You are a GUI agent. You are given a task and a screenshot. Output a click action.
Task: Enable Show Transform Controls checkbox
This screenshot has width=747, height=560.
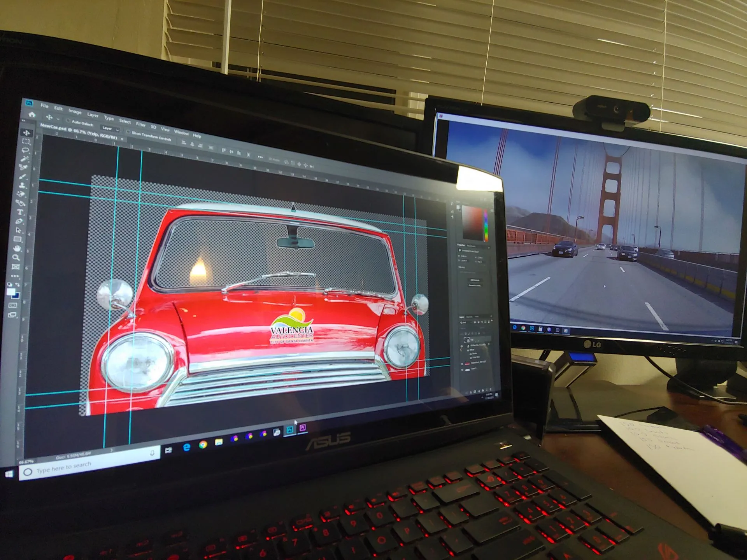click(x=128, y=132)
